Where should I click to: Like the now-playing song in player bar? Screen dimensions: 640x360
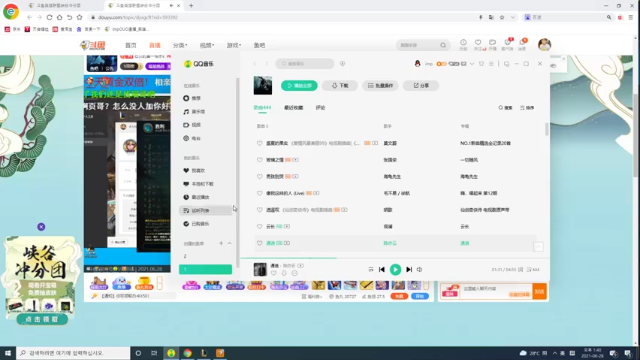pyautogui.click(x=273, y=273)
